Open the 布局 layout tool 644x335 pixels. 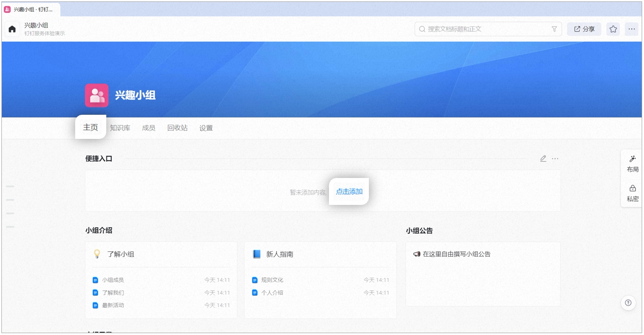632,164
